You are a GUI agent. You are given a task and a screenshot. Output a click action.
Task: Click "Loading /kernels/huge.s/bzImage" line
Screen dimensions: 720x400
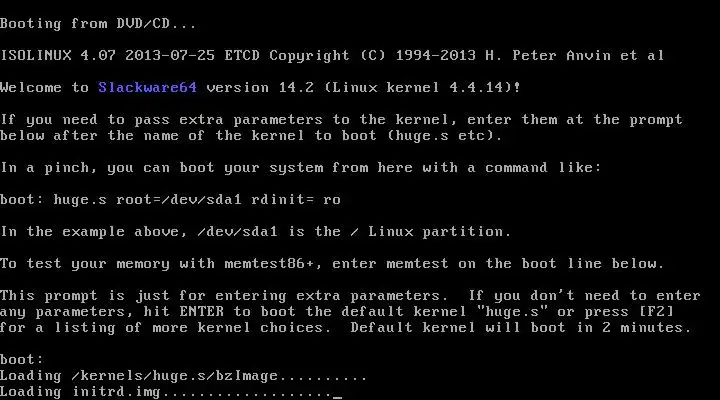139,375
